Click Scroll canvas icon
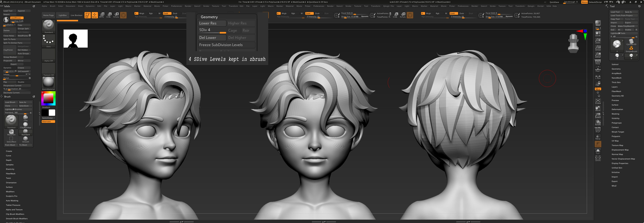Viewport: 644px width, 223px height. 598,34
